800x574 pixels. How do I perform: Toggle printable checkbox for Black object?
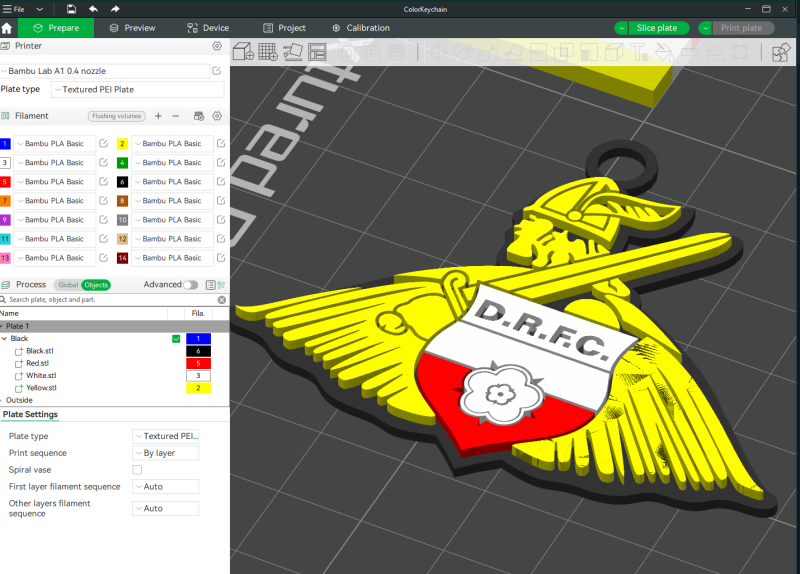176,338
